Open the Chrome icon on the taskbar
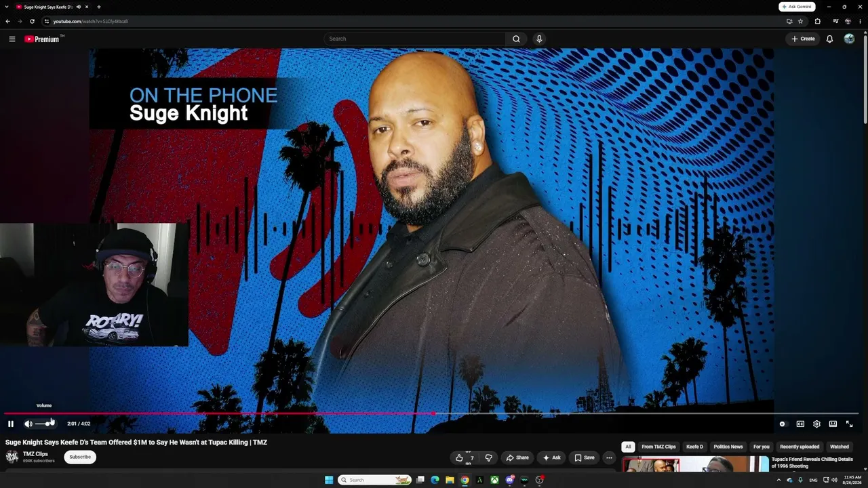The width and height of the screenshot is (868, 488). 465,480
